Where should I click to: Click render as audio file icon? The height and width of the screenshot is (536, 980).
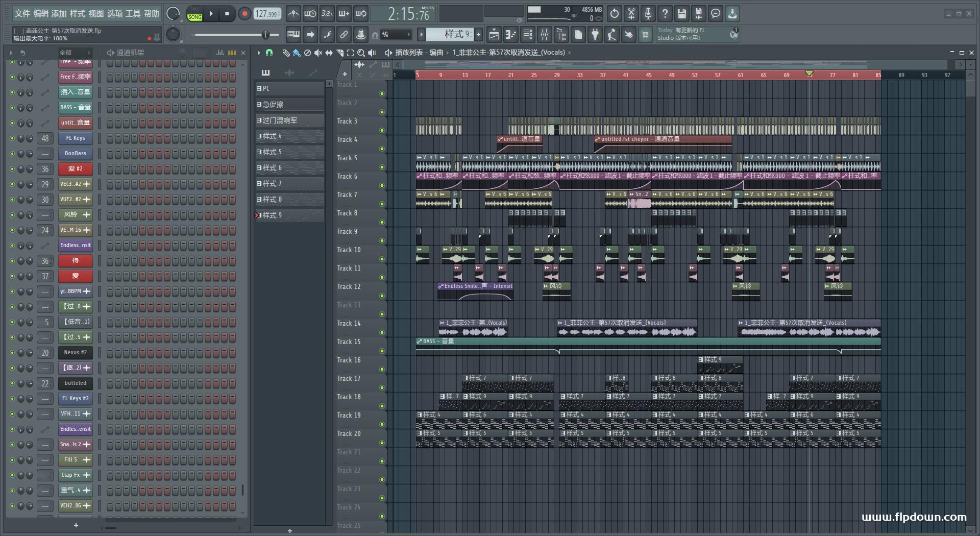(699, 14)
